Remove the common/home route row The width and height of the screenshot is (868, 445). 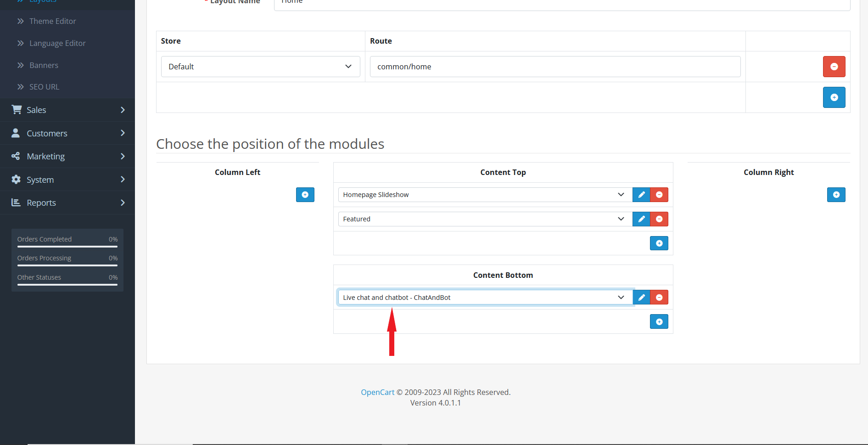click(x=834, y=67)
